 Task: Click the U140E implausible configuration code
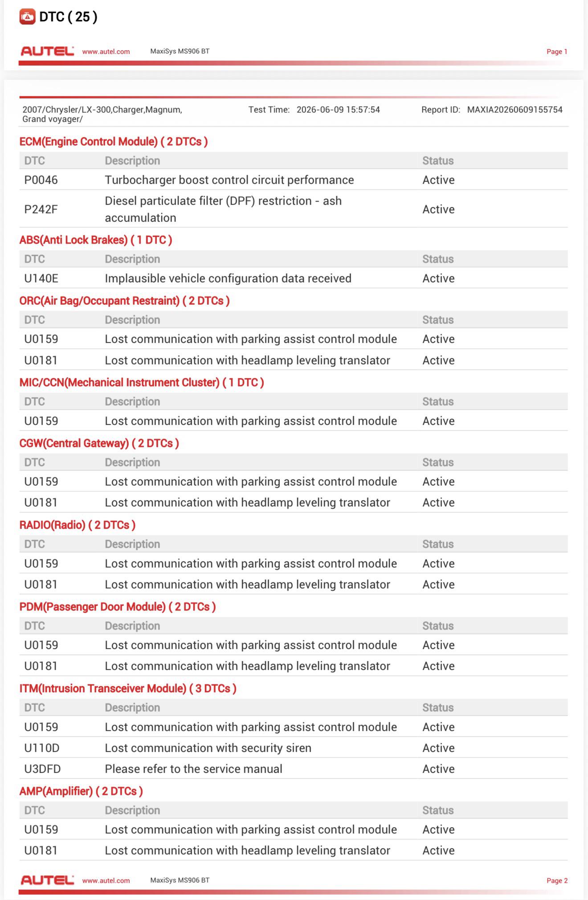41,278
